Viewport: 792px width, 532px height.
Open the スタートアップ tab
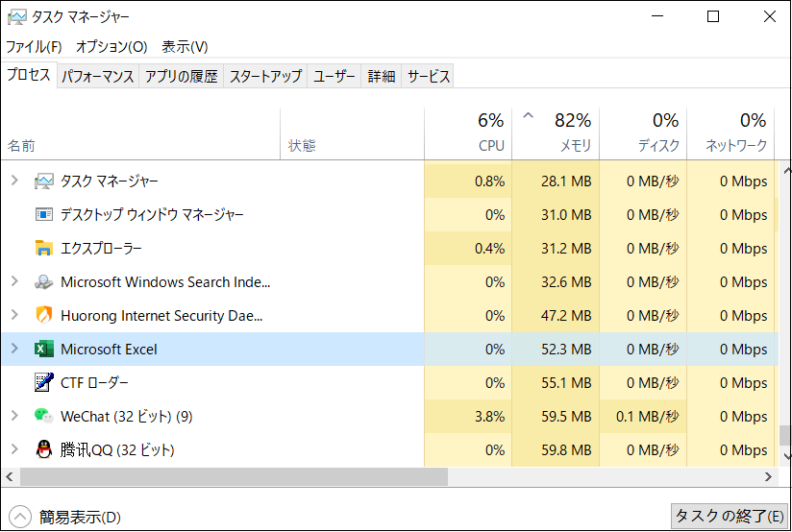pos(265,77)
